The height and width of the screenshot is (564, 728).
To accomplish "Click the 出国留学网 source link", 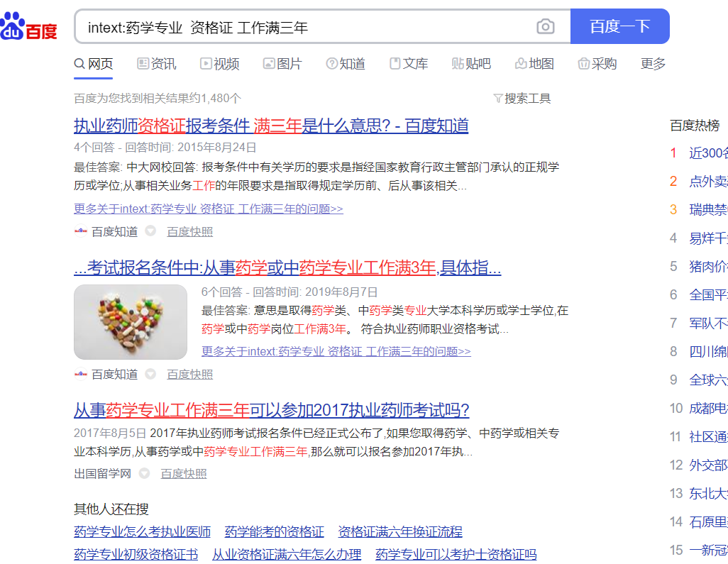I will click(103, 473).
